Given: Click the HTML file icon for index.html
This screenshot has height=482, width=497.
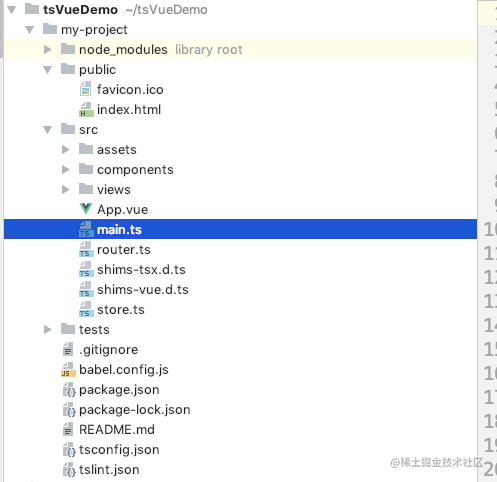Looking at the screenshot, I should (x=86, y=109).
